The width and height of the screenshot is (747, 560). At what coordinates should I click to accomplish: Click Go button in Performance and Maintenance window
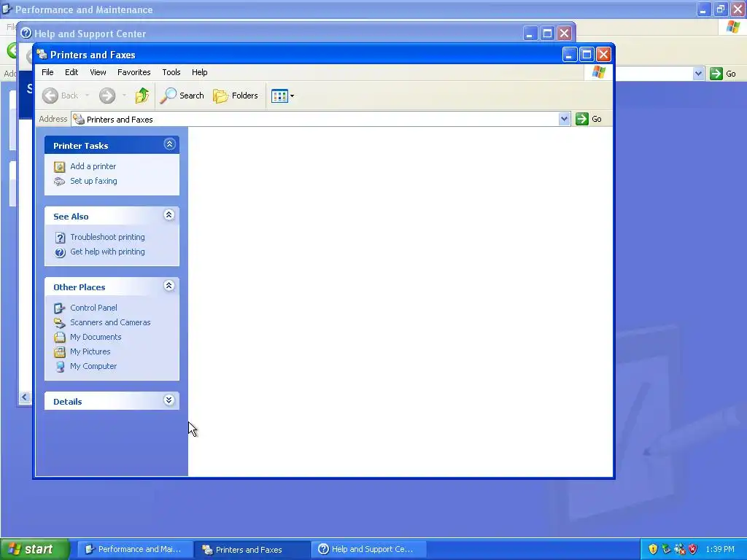723,74
